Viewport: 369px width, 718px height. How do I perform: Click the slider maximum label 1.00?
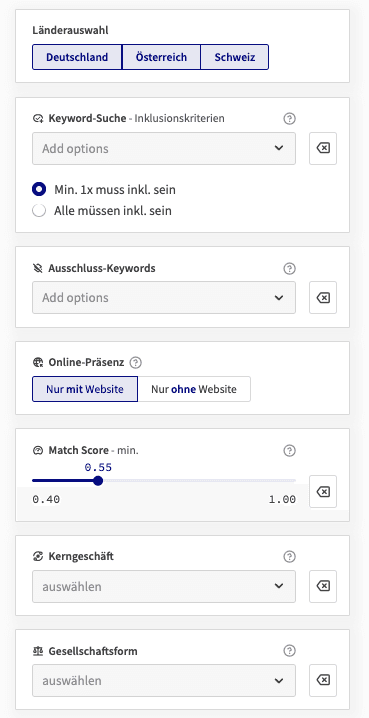click(x=282, y=499)
